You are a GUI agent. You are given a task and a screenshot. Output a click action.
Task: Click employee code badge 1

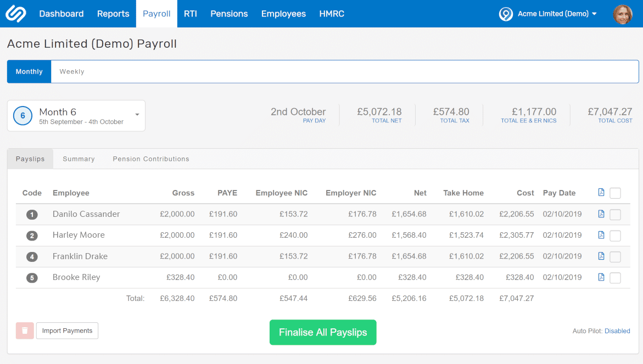coord(32,214)
